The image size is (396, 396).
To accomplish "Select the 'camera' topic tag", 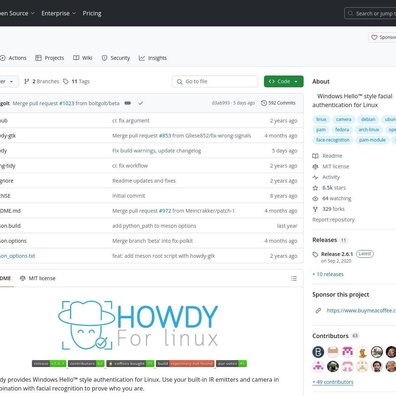I will pyautogui.click(x=344, y=119).
